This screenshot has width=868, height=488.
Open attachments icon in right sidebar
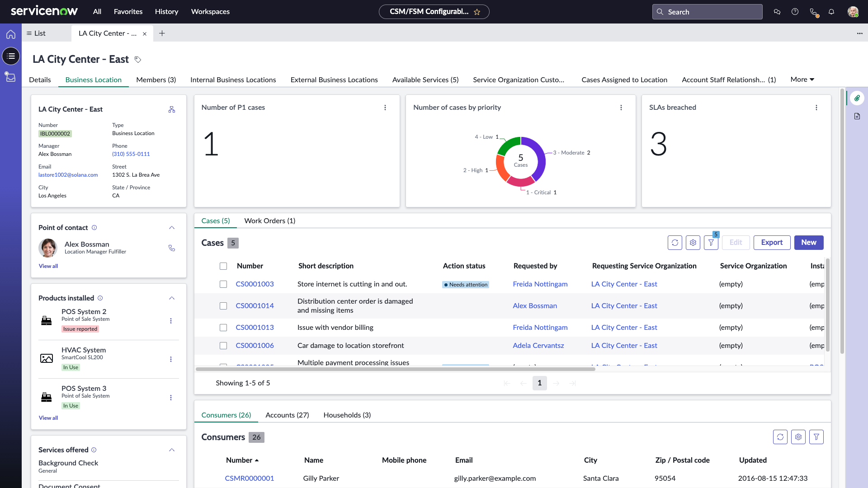tap(857, 98)
